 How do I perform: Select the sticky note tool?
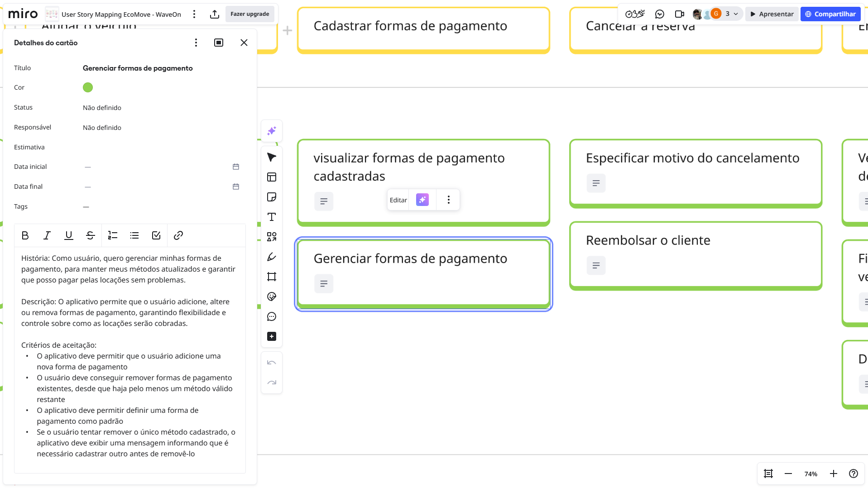tap(272, 197)
